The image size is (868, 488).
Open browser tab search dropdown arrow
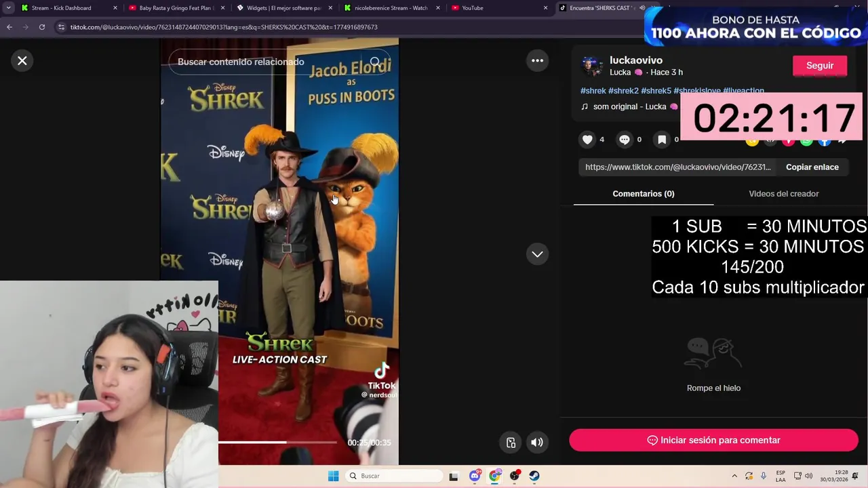(8, 8)
